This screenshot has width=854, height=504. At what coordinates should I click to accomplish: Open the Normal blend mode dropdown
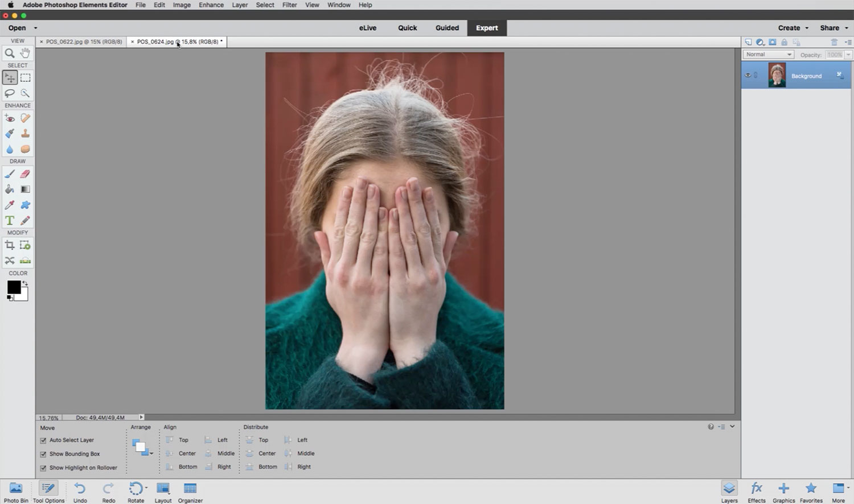[x=768, y=55]
